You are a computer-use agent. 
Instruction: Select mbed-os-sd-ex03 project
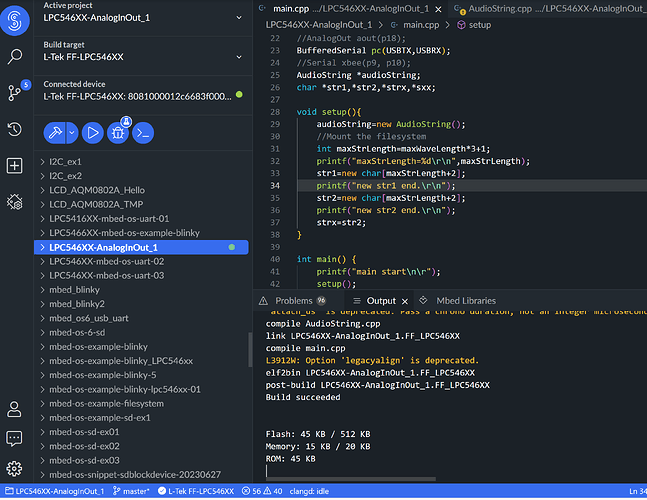point(143,461)
